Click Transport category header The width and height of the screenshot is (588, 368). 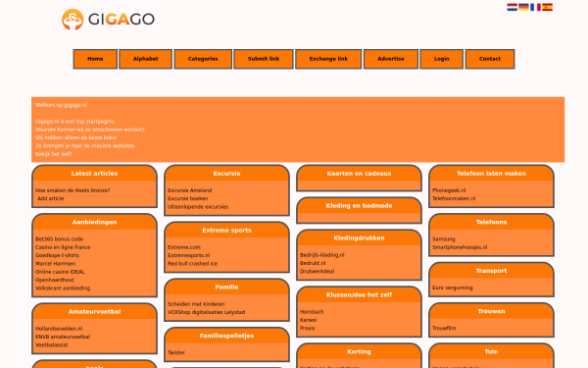tap(491, 271)
